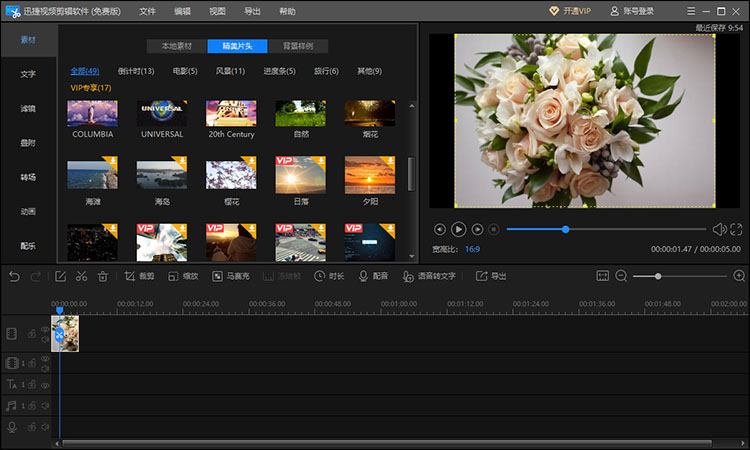Switch to 本地素材 tab

[x=176, y=46]
